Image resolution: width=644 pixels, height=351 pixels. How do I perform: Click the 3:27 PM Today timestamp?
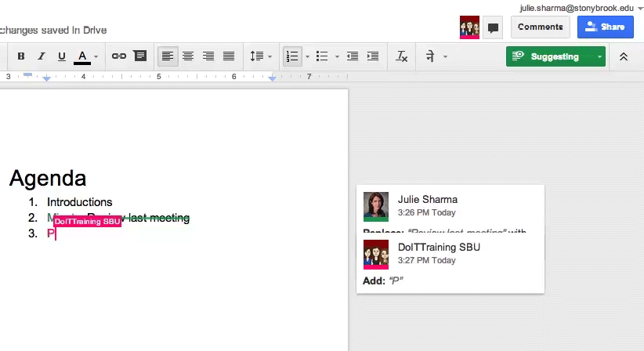(x=427, y=260)
